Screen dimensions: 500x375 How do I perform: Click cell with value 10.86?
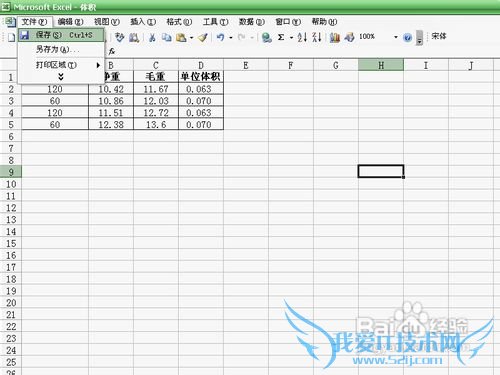(111, 101)
